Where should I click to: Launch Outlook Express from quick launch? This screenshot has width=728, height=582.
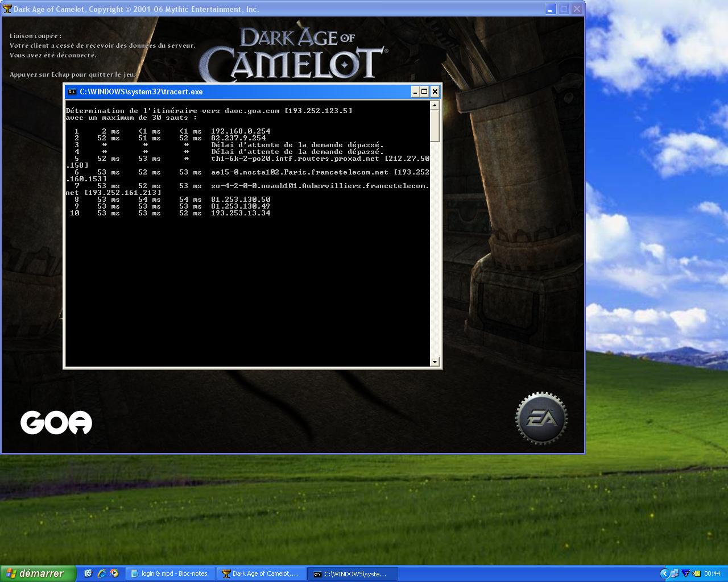[x=88, y=573]
